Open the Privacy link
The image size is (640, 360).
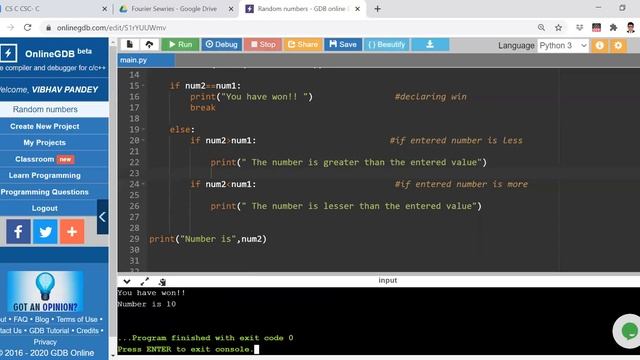[x=45, y=342]
